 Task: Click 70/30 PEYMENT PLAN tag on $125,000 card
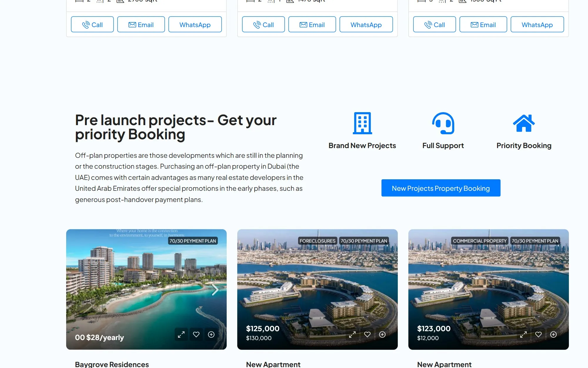[364, 241]
